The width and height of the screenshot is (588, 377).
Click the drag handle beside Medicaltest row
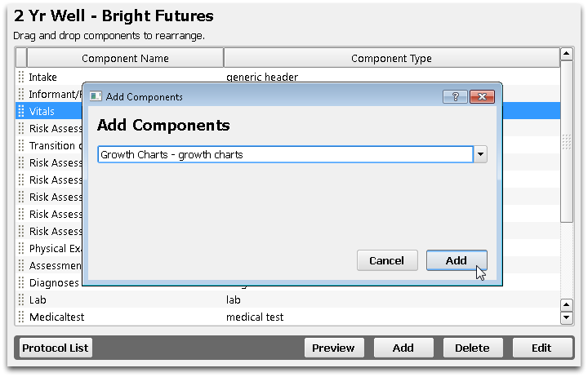[21, 317]
